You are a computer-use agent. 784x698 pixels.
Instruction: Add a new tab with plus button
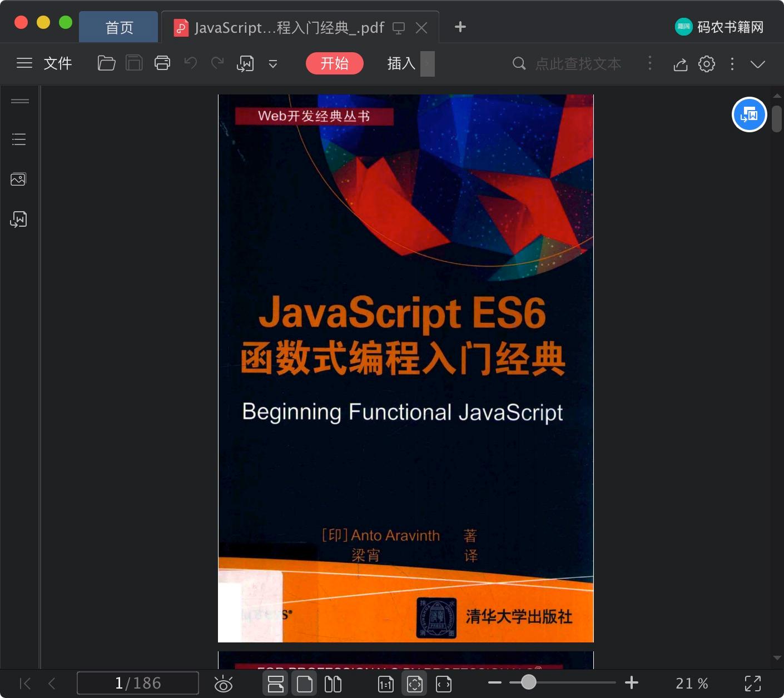(460, 27)
